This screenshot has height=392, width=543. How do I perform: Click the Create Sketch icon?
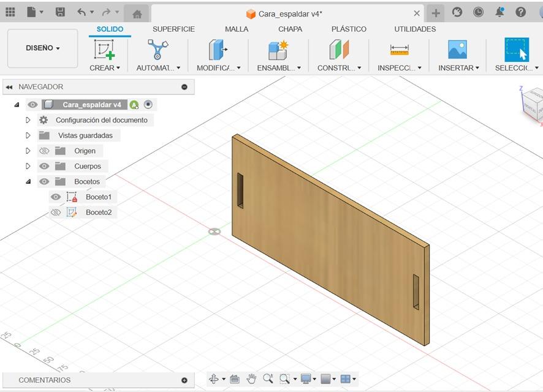(104, 50)
